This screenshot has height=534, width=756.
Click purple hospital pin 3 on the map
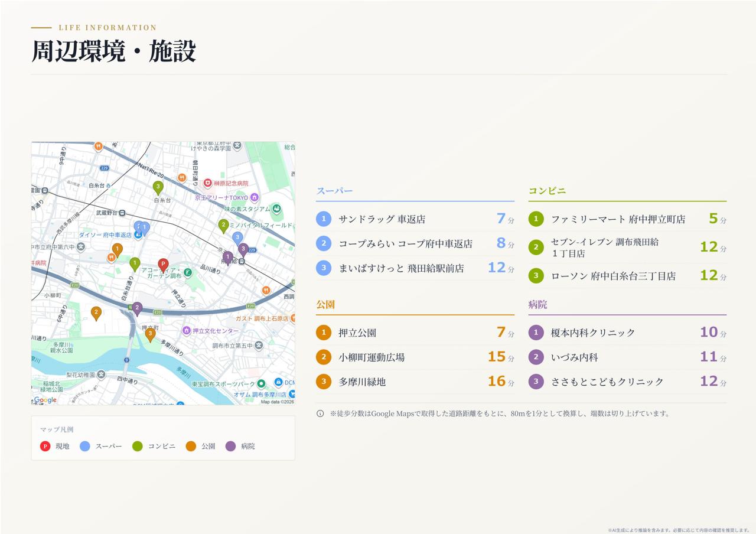pos(243,249)
